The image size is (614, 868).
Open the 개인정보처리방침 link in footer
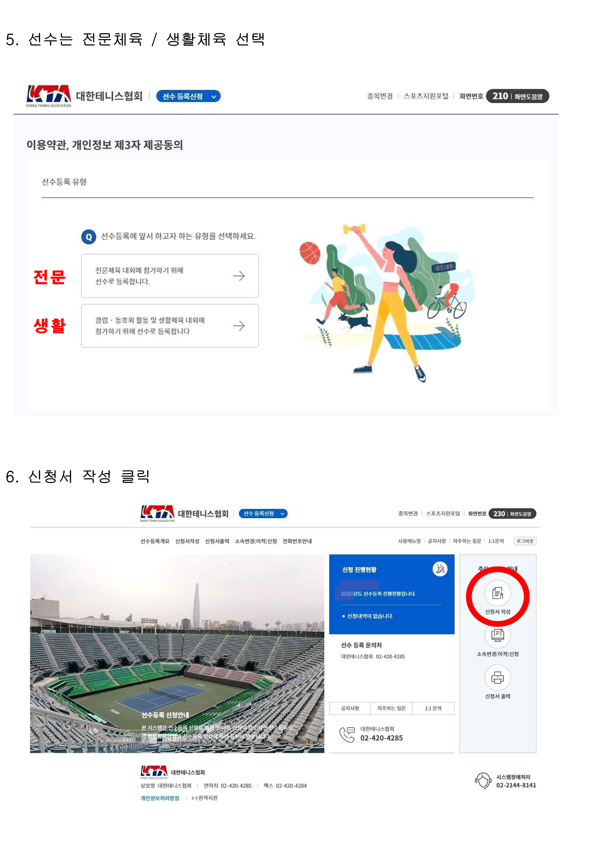pos(160,798)
